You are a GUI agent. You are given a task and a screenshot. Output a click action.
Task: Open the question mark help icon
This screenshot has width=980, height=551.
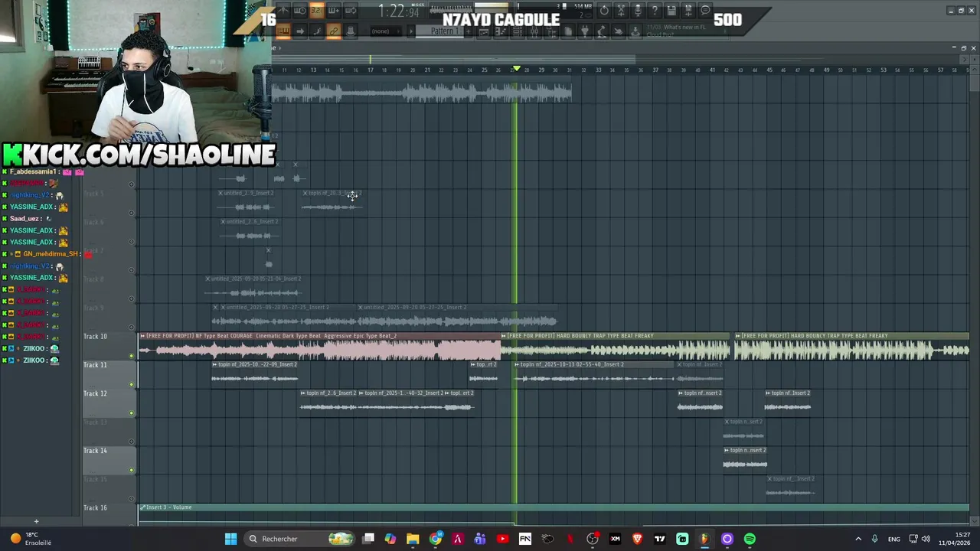[655, 11]
